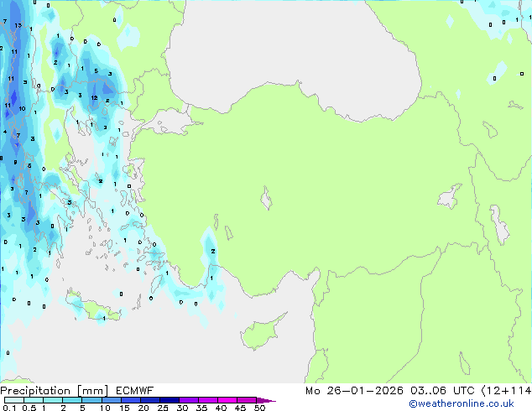Click the legend value '25'
The height and width of the screenshot is (411, 532).
163,408
